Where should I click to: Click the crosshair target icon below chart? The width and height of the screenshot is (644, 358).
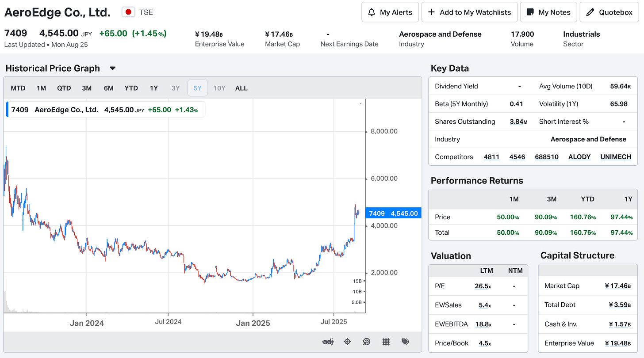click(347, 342)
